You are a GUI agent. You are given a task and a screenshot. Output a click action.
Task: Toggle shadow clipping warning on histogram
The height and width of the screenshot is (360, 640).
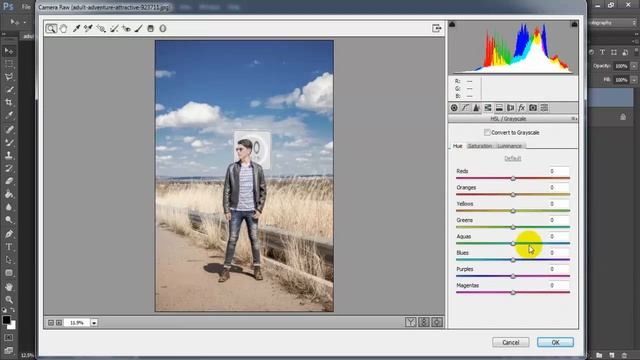click(x=452, y=24)
